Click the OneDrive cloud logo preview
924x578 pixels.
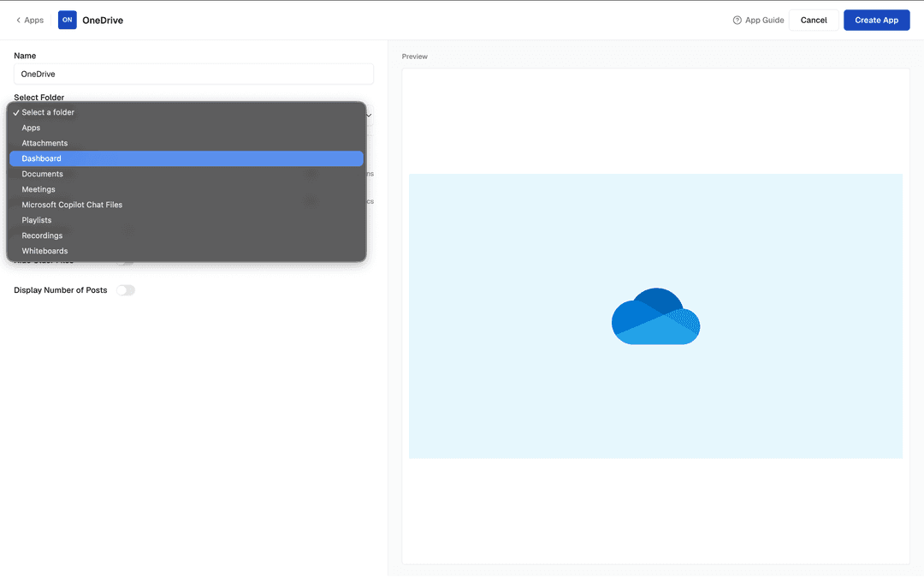(x=655, y=316)
